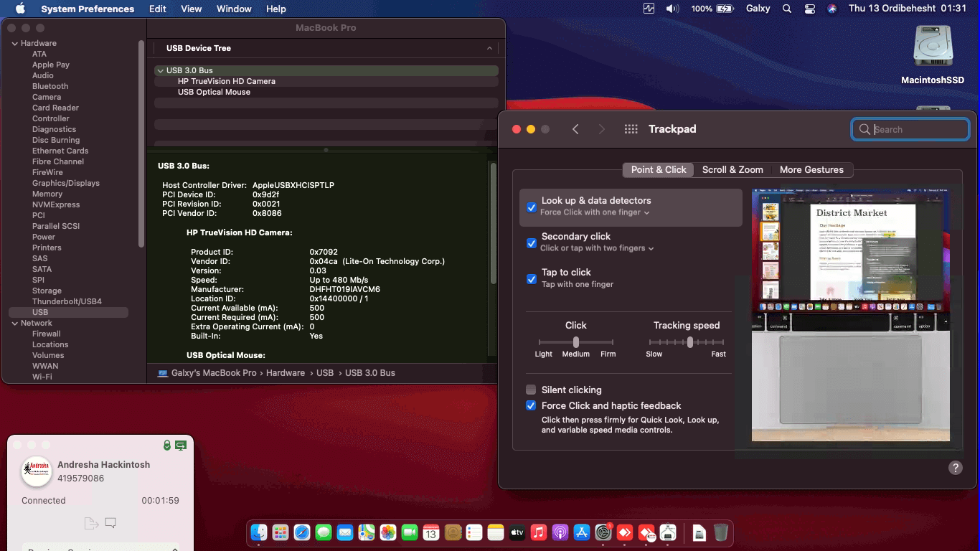Toggle Force Click and haptic feedback
The height and width of the screenshot is (551, 980).
click(531, 405)
